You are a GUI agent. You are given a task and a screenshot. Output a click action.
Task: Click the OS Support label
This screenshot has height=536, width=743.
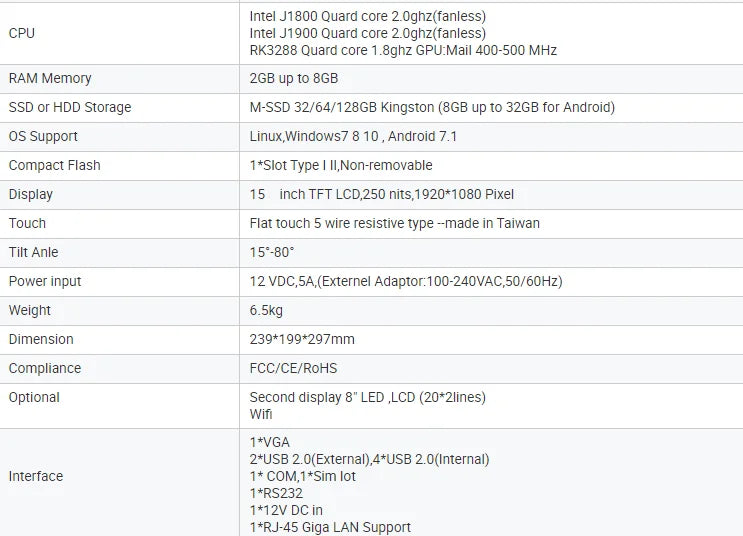pos(43,136)
